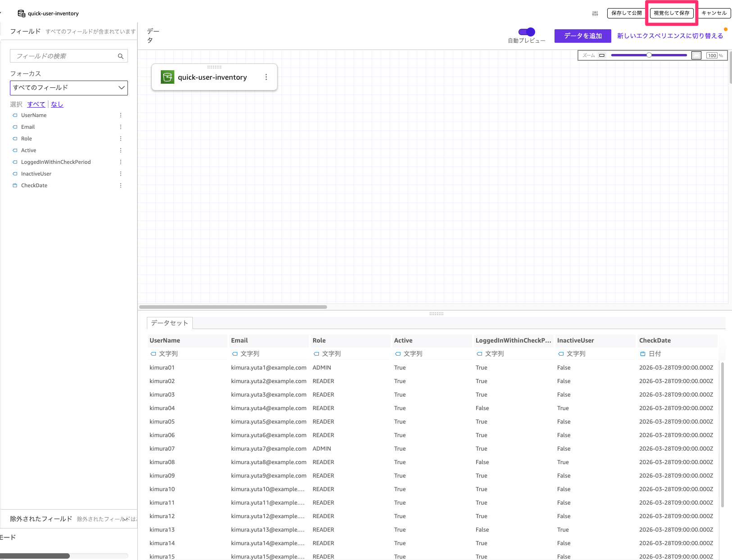Select the データセット tab at the bottom
The height and width of the screenshot is (560, 732).
[169, 323]
